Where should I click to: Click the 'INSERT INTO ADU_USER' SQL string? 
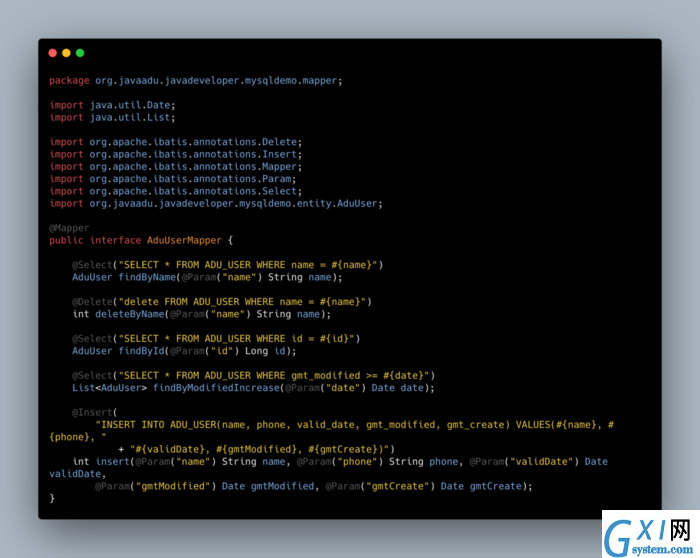coord(332,431)
